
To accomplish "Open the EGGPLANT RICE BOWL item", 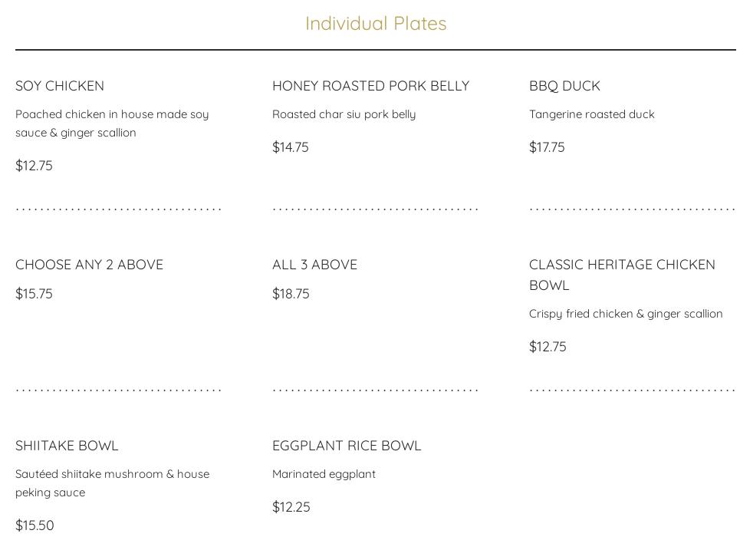I will click(x=347, y=446).
